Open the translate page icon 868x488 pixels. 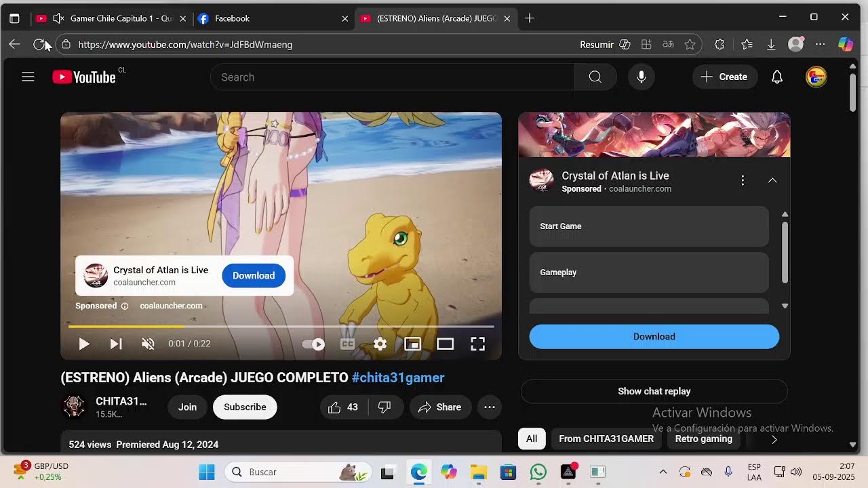668,45
